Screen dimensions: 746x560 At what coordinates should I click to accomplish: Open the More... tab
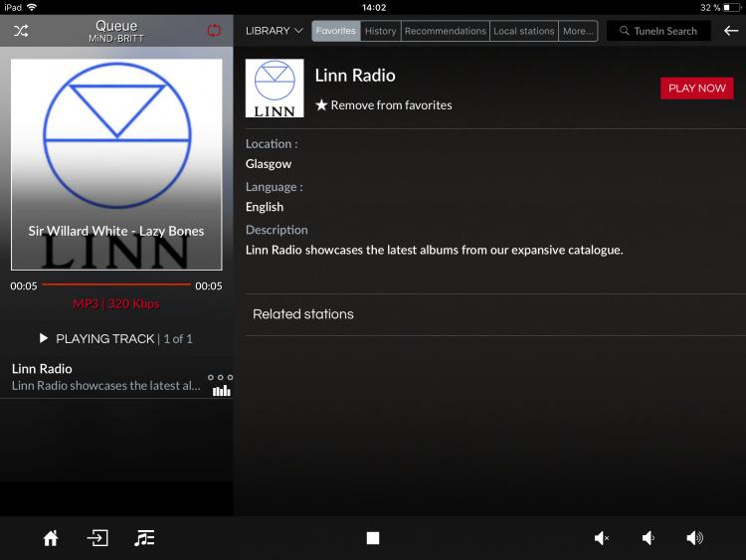point(578,31)
